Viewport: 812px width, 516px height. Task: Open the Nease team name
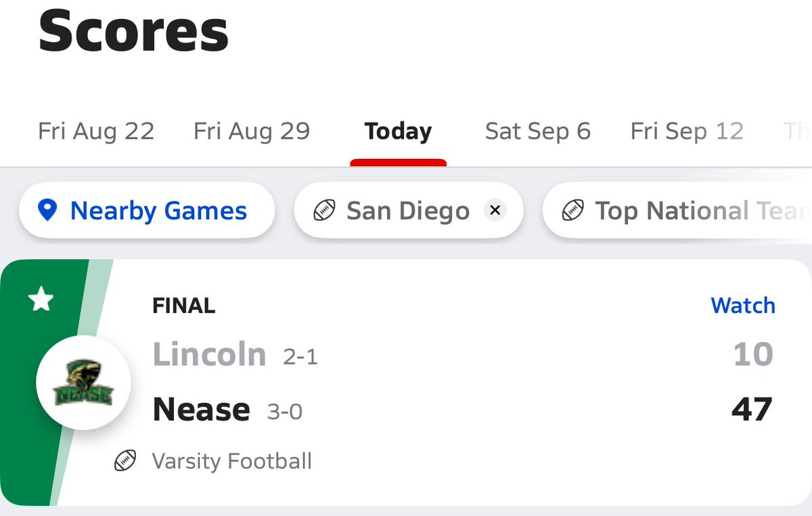202,410
